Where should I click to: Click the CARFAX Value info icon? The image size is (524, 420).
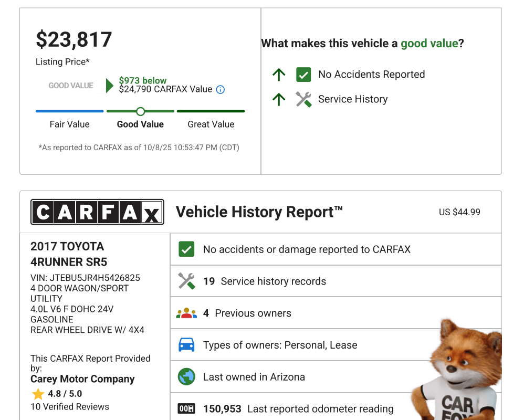(x=221, y=90)
